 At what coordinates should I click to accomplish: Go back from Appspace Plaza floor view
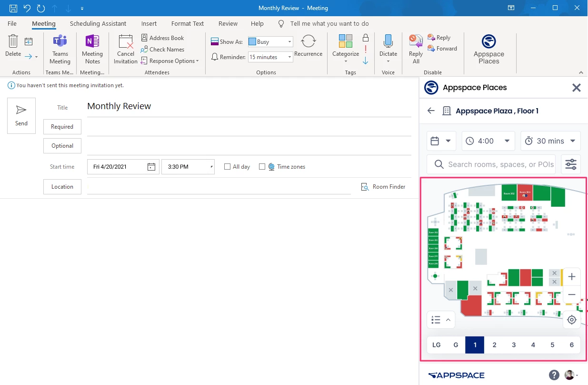[x=431, y=111]
